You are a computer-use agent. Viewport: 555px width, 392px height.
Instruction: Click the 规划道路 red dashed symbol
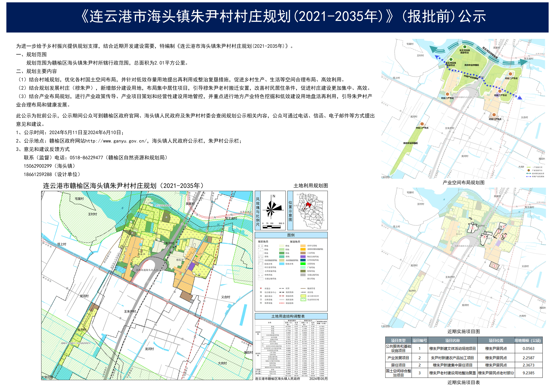pos(282,303)
